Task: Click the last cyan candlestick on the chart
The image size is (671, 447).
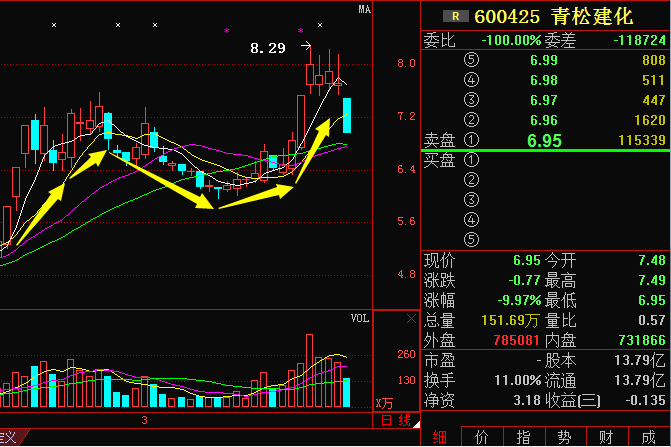Action: tap(347, 114)
